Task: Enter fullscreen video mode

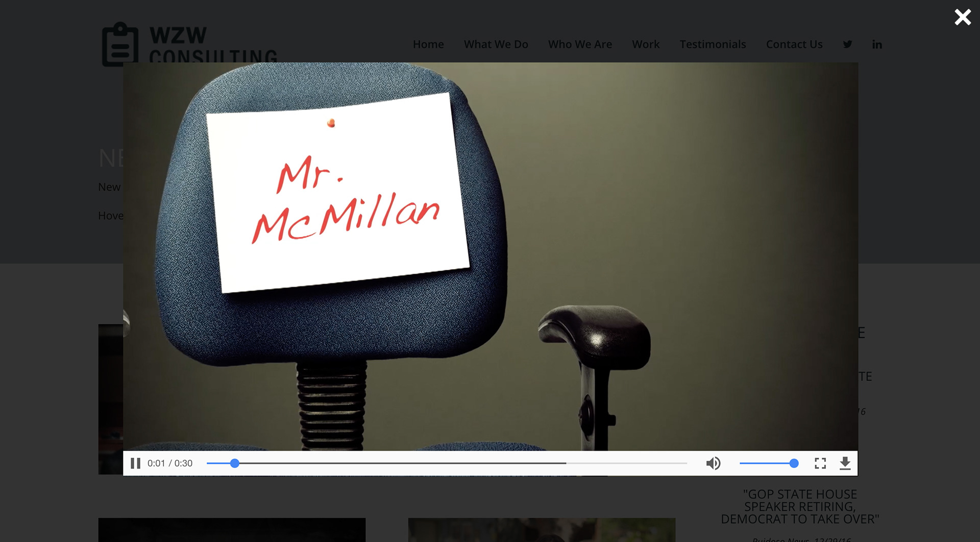Action: 820,463
